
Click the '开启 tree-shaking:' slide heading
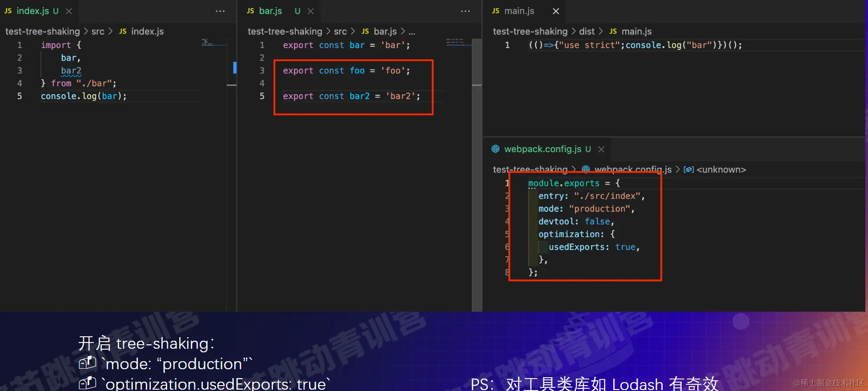coord(147,343)
